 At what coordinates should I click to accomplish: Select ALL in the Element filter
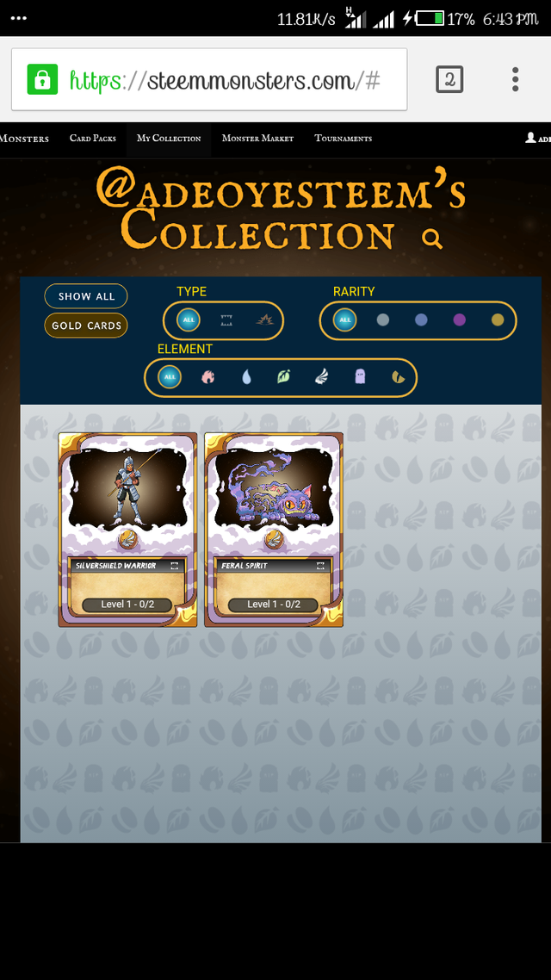(170, 377)
